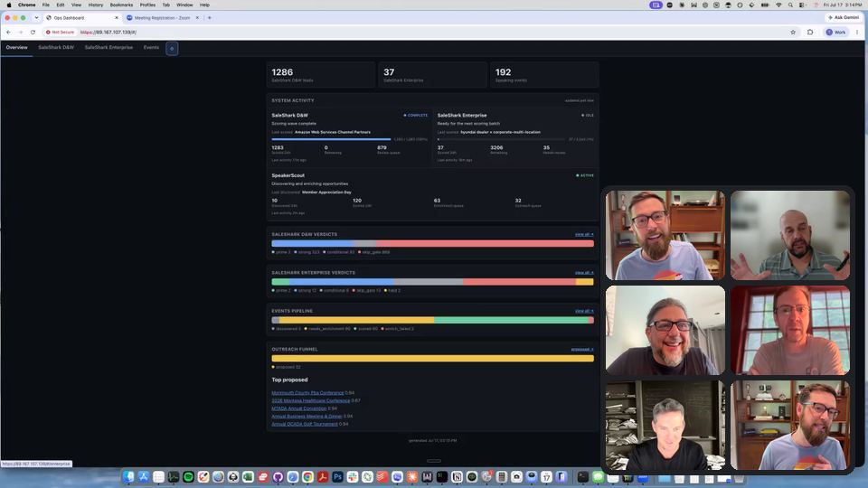Select the Ops Dashboard browser tab
Viewport: 868px width, 488px height.
click(82, 18)
